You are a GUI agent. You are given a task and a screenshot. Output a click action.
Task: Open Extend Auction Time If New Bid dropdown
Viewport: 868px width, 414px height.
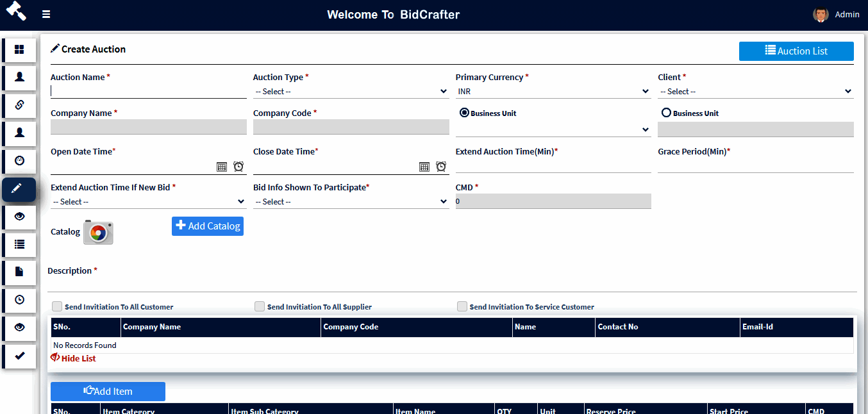click(148, 201)
